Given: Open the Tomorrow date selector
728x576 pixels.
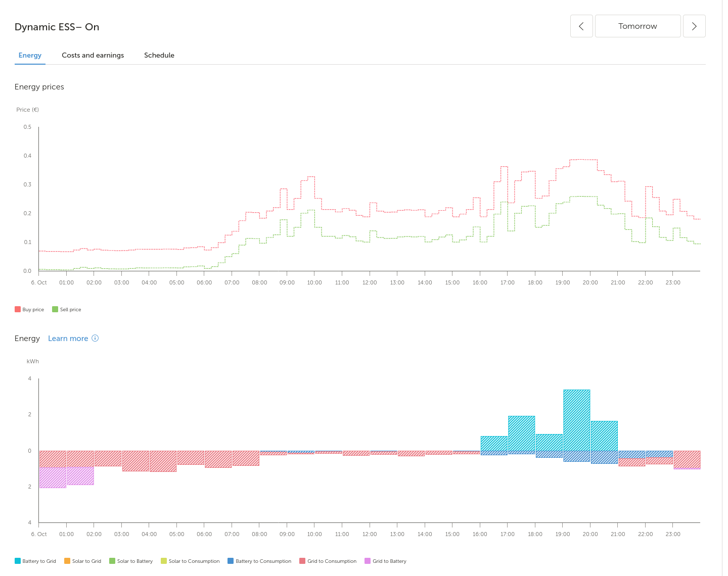Looking at the screenshot, I should (638, 26).
